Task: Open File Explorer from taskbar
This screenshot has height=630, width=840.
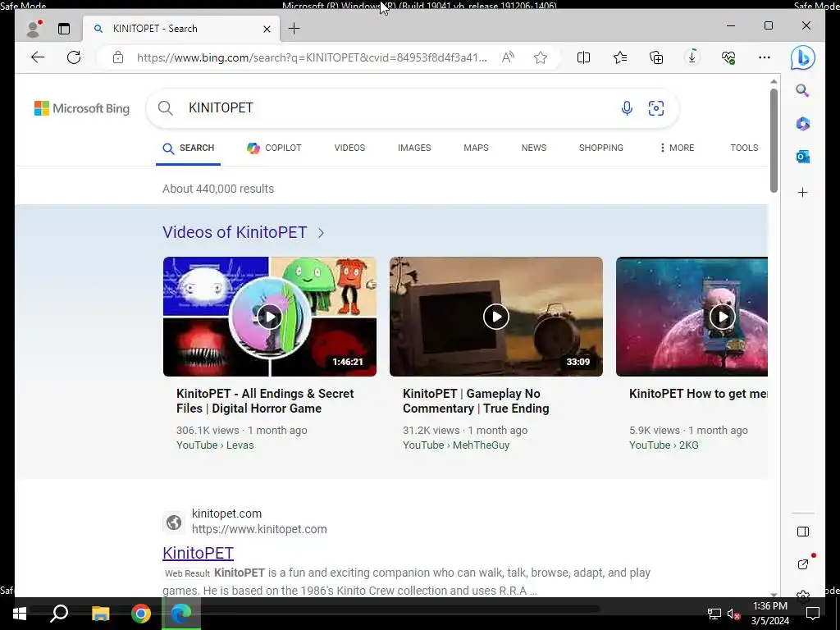Action: (x=100, y=614)
